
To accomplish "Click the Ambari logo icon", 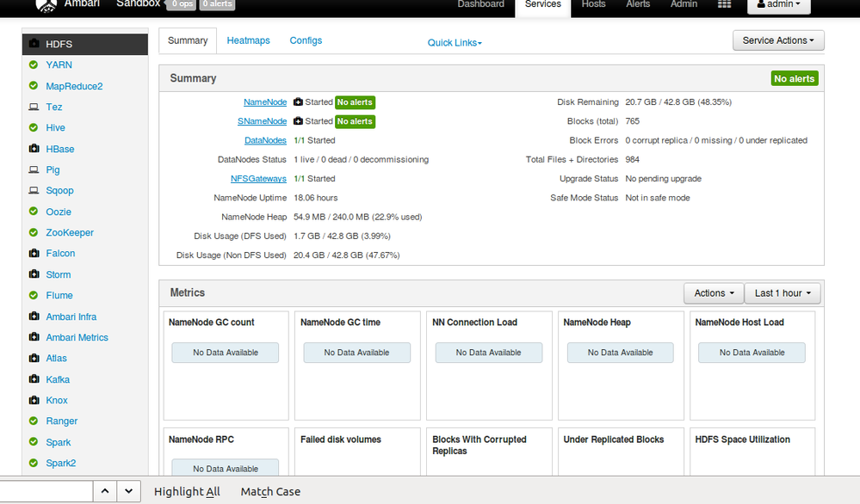I will tap(46, 5).
